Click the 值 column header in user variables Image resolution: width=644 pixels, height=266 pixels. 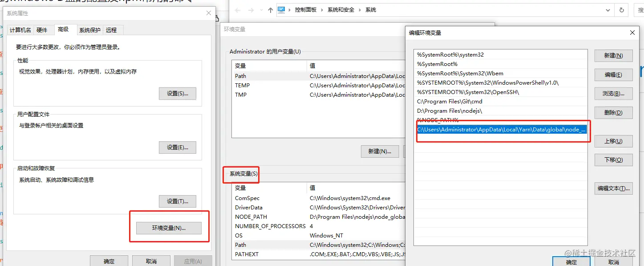point(356,65)
